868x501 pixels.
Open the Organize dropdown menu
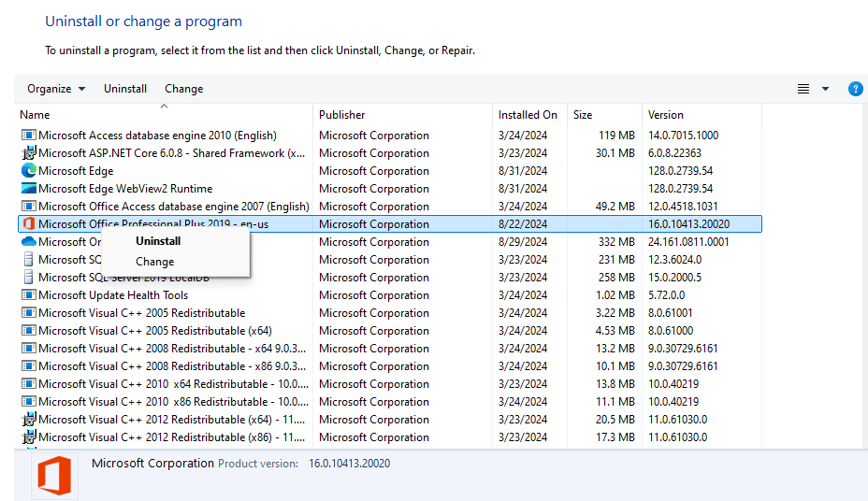56,89
